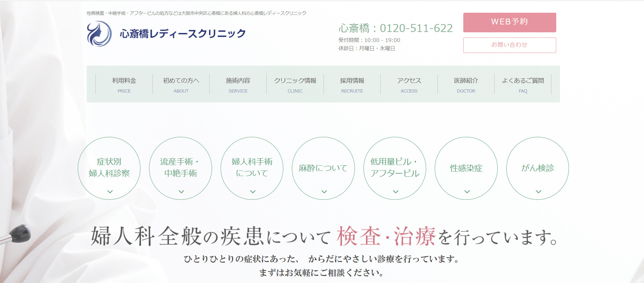
Task: Expand chevron under 性感染症
Action: click(467, 192)
